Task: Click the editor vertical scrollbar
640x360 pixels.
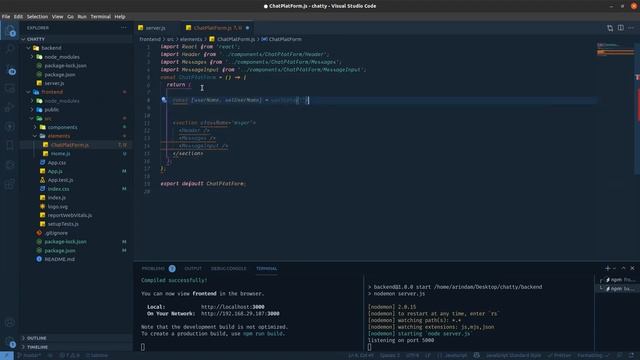Action: tap(638, 108)
